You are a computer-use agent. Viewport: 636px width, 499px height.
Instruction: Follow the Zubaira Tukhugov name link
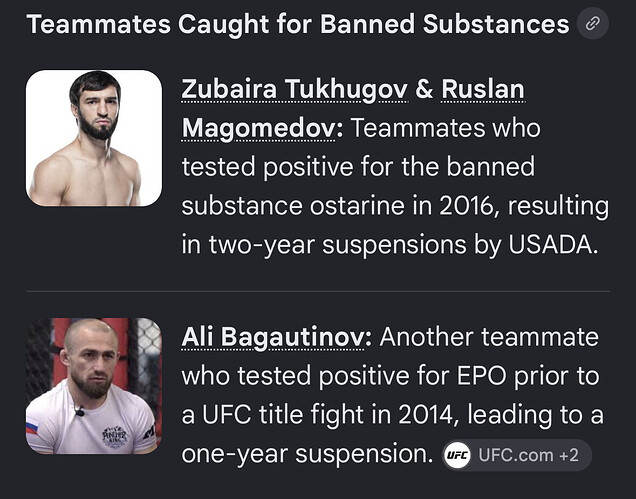[x=294, y=90]
